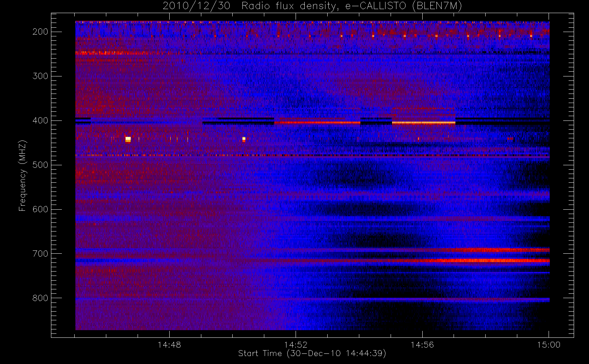The height and width of the screenshot is (364, 589).
Task: Click the 200 frequency tick label
Action: (x=40, y=32)
